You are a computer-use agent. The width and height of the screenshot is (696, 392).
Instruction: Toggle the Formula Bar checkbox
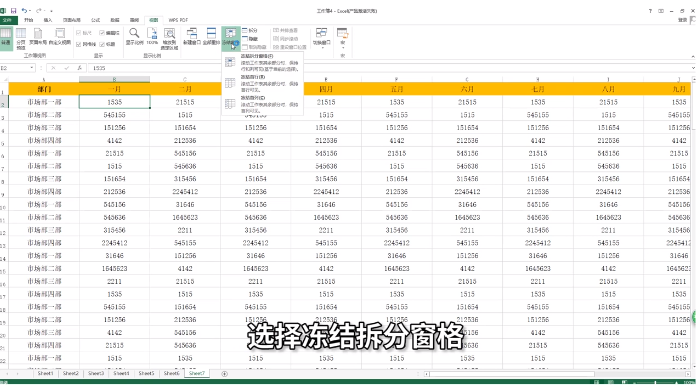pos(110,33)
